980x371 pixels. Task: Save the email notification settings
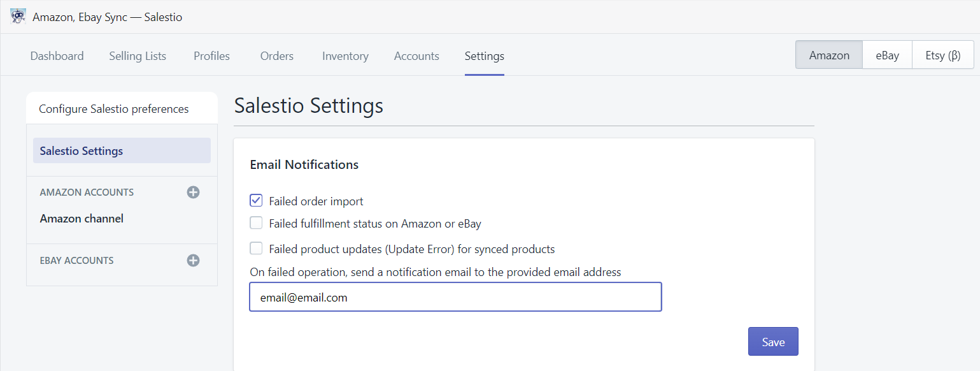(773, 342)
